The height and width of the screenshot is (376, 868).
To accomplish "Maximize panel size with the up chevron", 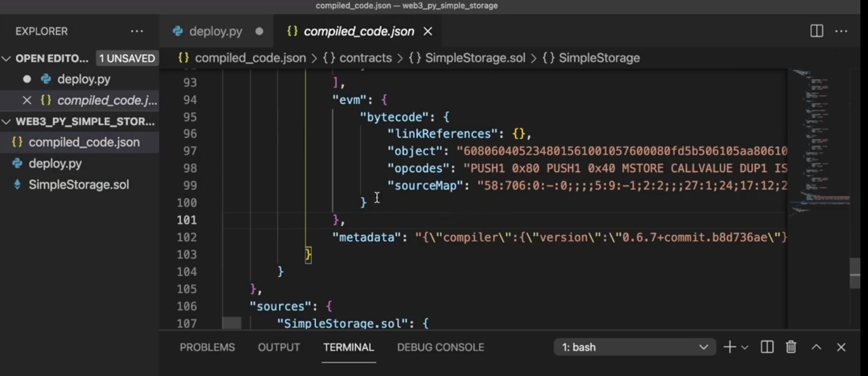I will click(x=816, y=347).
